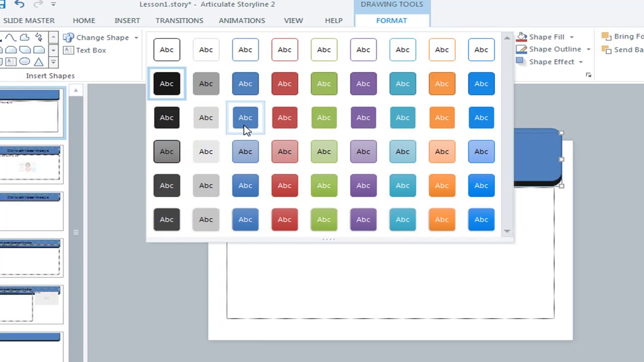644x362 pixels.
Task: Apply the green style in sixth row
Action: coord(324,219)
